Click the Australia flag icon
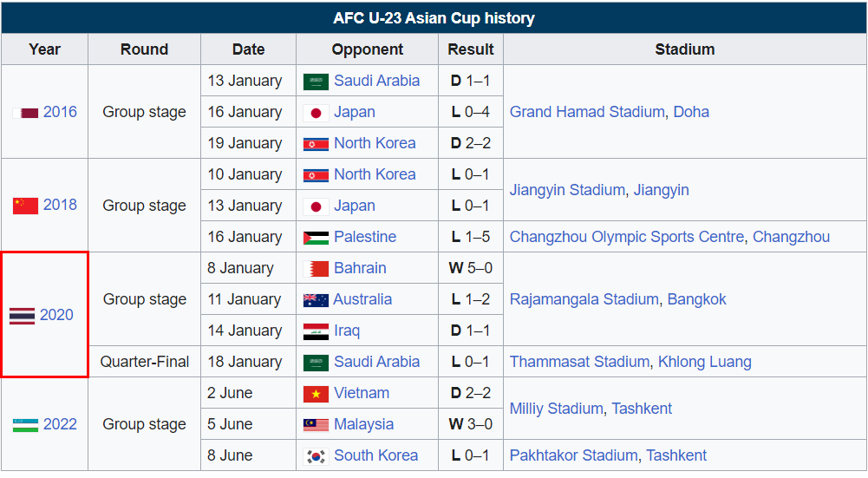868x478 pixels. click(x=316, y=300)
